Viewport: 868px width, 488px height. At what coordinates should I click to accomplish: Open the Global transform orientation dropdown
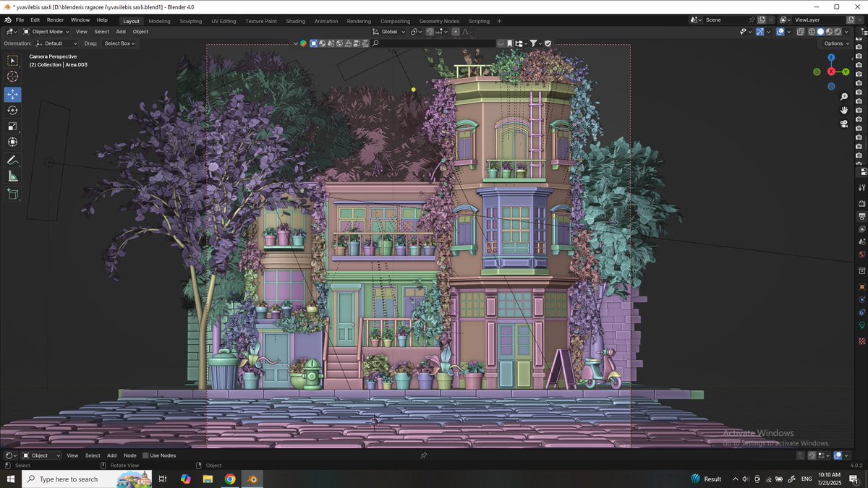coord(389,32)
